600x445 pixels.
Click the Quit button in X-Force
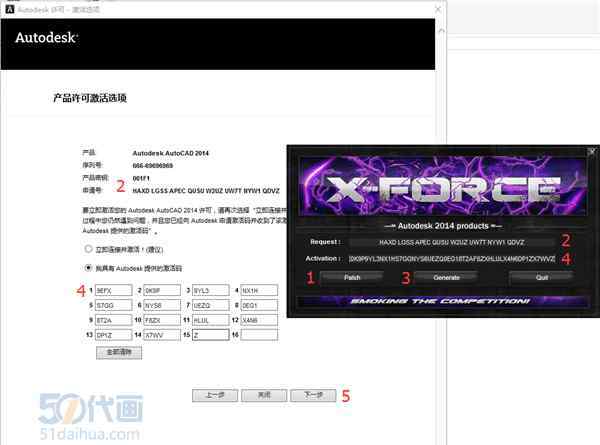tap(541, 277)
